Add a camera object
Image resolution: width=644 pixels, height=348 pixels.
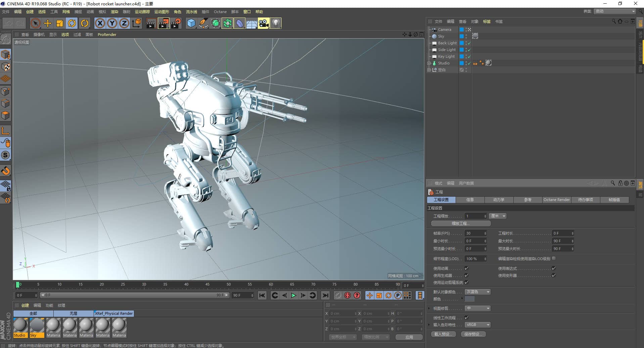click(264, 23)
